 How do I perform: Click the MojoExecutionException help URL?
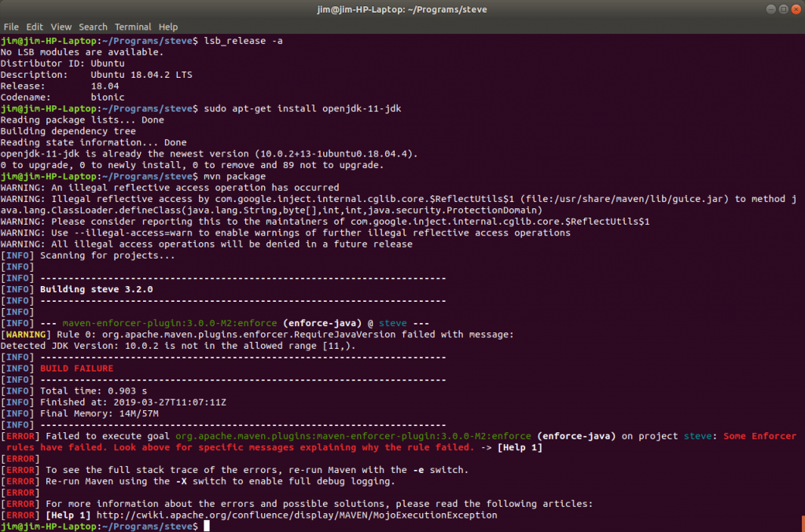coord(296,515)
